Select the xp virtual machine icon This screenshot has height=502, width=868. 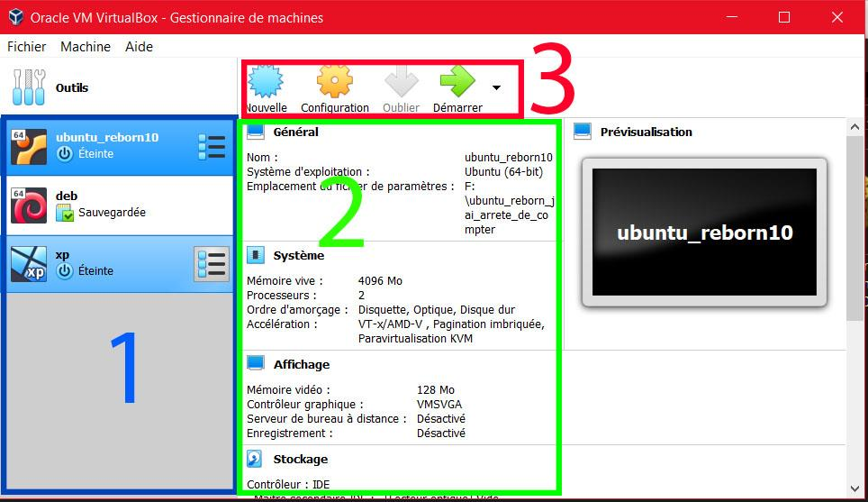(x=29, y=264)
